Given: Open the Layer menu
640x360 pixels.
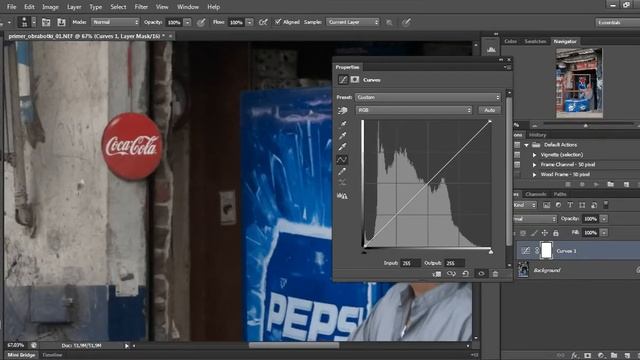Looking at the screenshot, I should click(x=74, y=7).
